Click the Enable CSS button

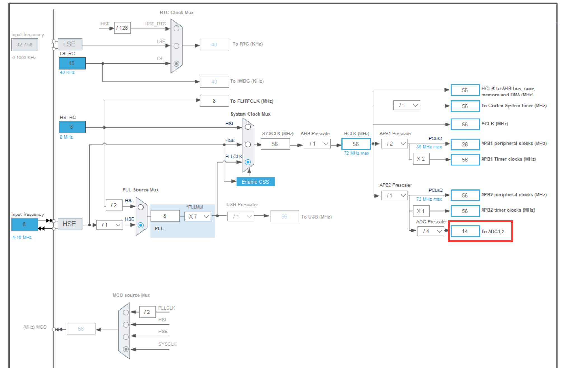255,182
